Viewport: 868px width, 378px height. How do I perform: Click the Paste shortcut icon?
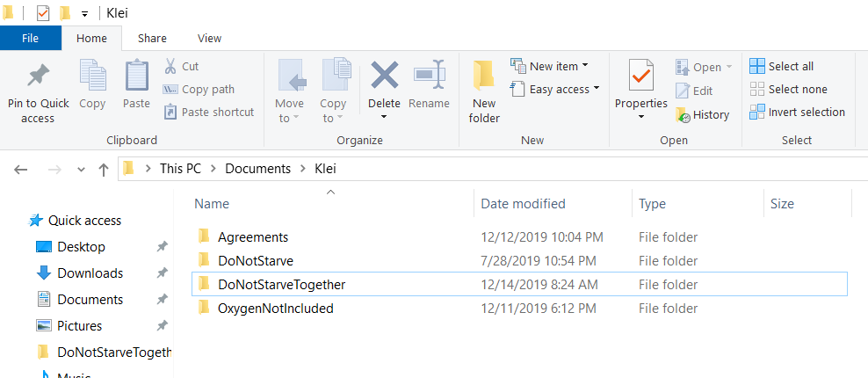(x=170, y=112)
